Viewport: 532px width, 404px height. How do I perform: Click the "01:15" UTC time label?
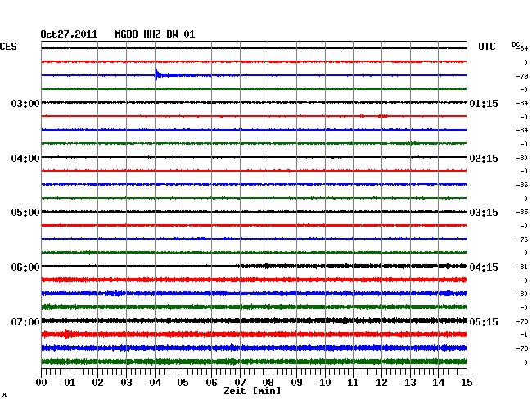[x=484, y=103]
